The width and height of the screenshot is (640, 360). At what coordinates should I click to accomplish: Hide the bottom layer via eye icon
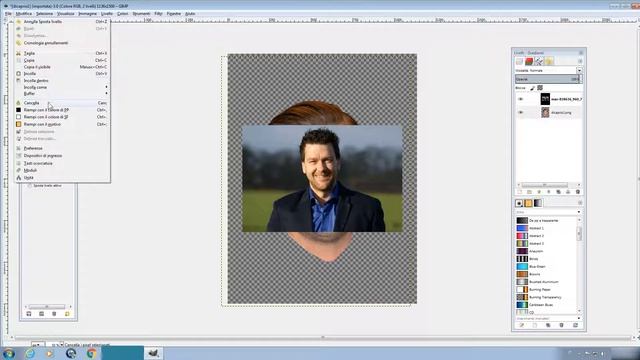(520, 112)
